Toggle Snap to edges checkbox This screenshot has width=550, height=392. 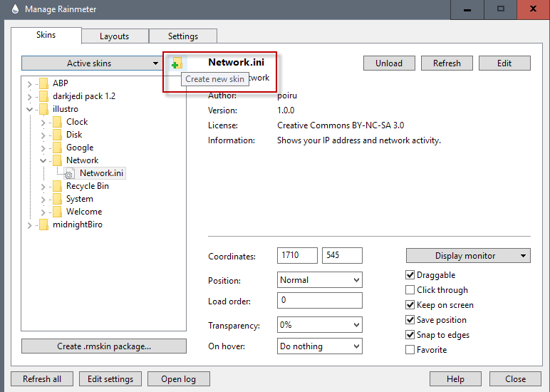point(410,335)
